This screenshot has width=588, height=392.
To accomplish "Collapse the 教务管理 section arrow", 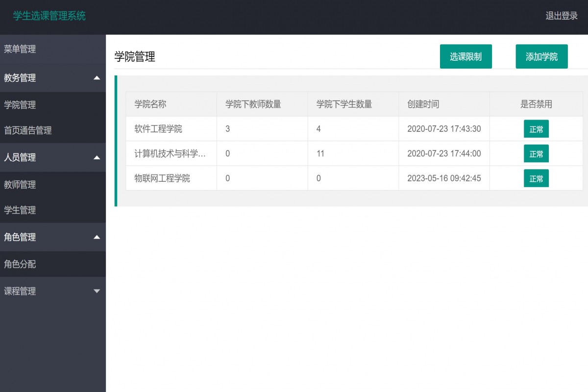I will point(97,78).
